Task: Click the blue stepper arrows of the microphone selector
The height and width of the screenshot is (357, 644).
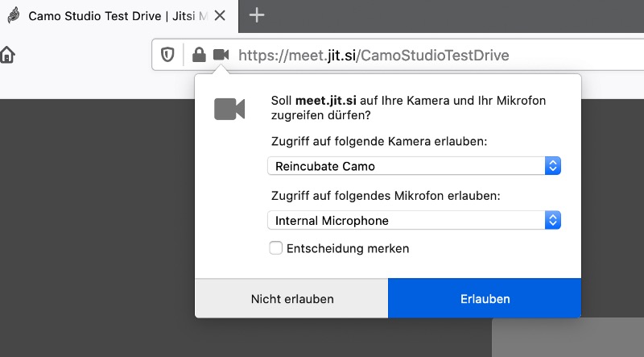Action: pyautogui.click(x=553, y=220)
